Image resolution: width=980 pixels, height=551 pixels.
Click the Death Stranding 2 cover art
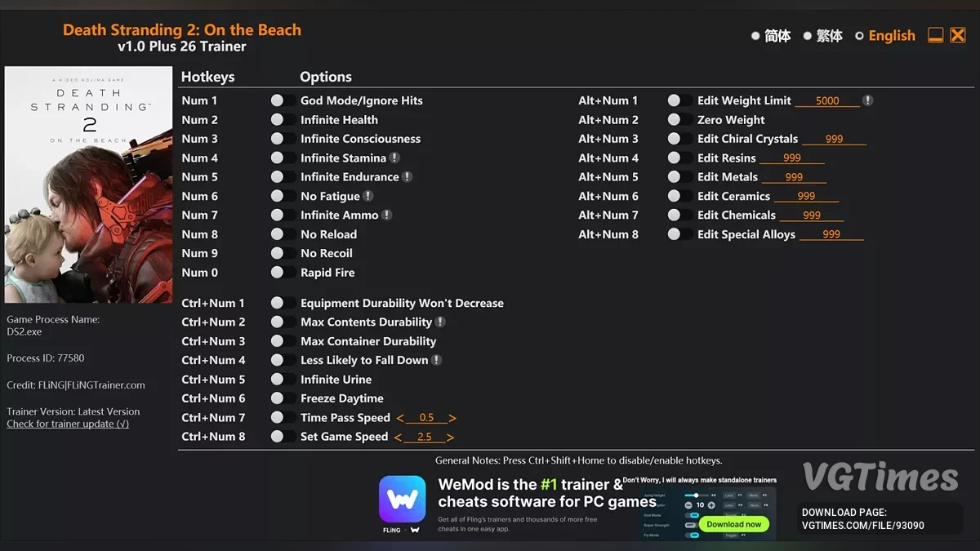[x=89, y=184]
